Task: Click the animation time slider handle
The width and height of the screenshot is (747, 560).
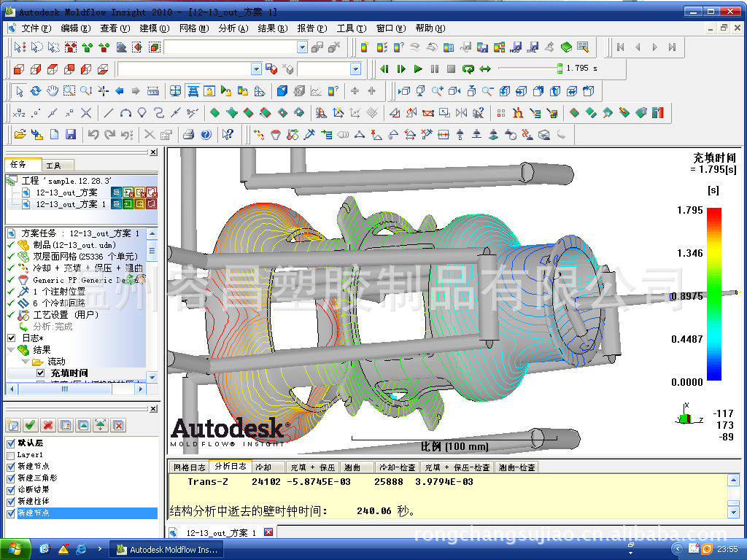Action: [x=560, y=69]
